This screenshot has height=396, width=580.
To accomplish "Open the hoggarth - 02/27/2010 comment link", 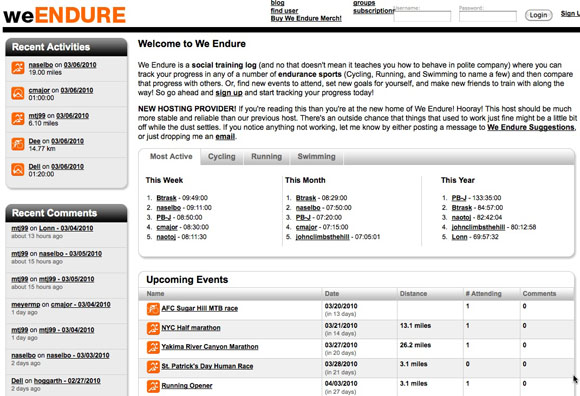I will 67,380.
